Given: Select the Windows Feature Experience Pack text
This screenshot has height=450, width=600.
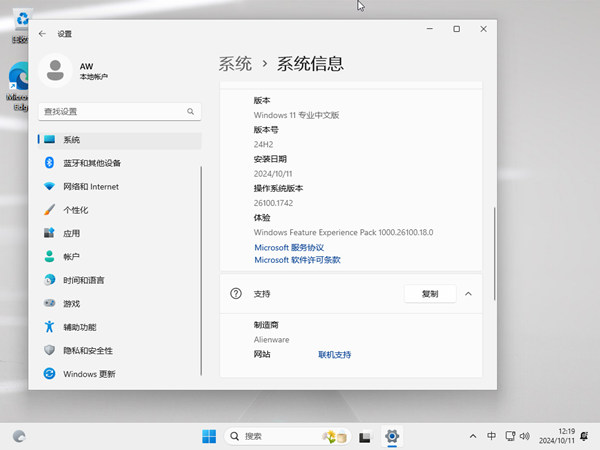Looking at the screenshot, I should click(343, 232).
